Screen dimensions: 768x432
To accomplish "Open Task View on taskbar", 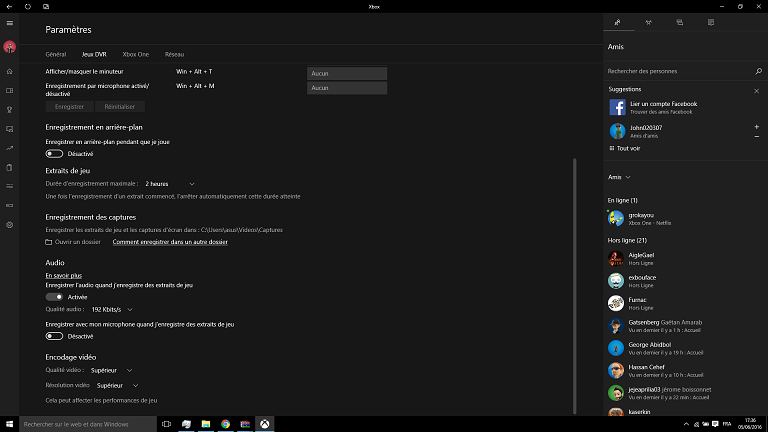I will [167, 424].
